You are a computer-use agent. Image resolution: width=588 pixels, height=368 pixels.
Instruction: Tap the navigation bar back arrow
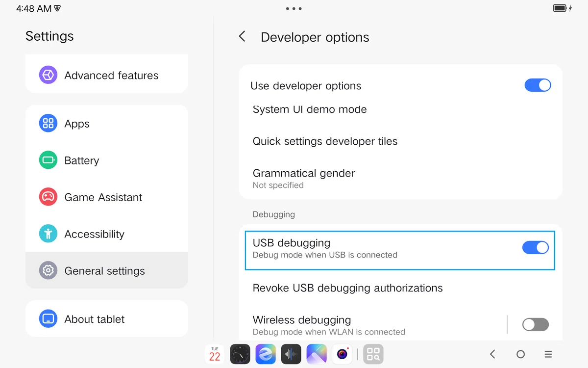tap(493, 354)
